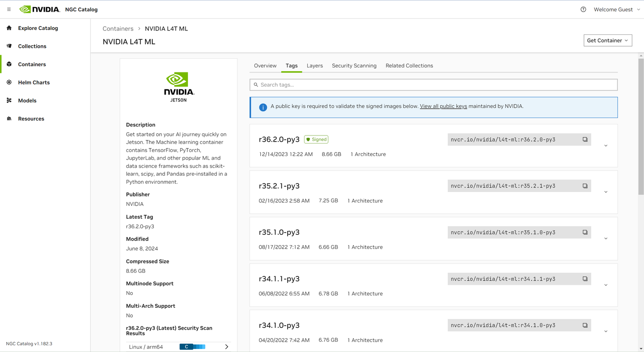Viewport: 644px width, 352px height.
Task: Click the View all public keys link
Action: click(443, 106)
